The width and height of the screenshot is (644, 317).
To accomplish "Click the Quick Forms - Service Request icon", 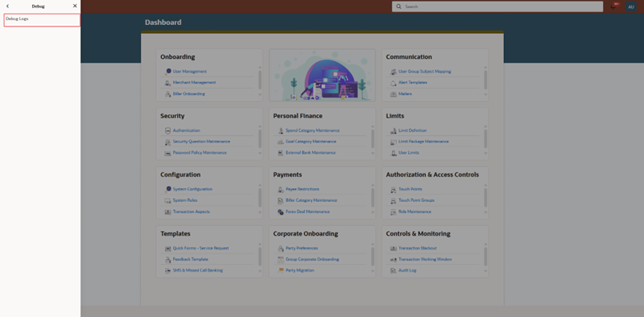I will (167, 249).
